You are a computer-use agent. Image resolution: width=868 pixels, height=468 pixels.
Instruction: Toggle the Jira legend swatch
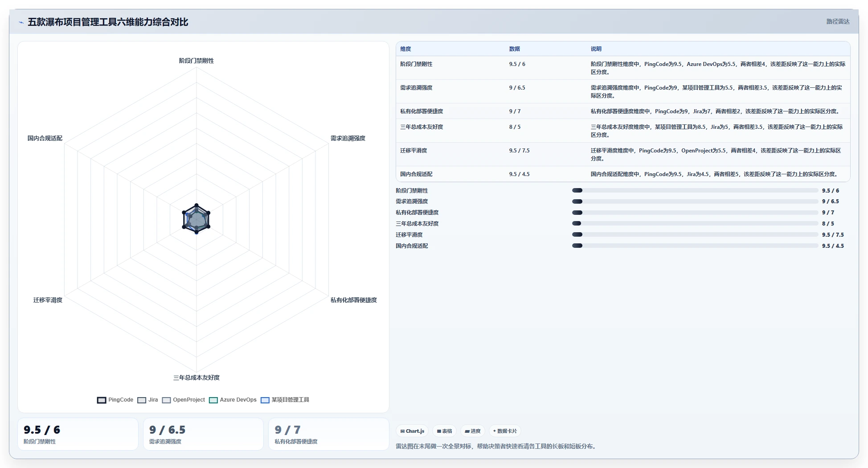coord(142,400)
